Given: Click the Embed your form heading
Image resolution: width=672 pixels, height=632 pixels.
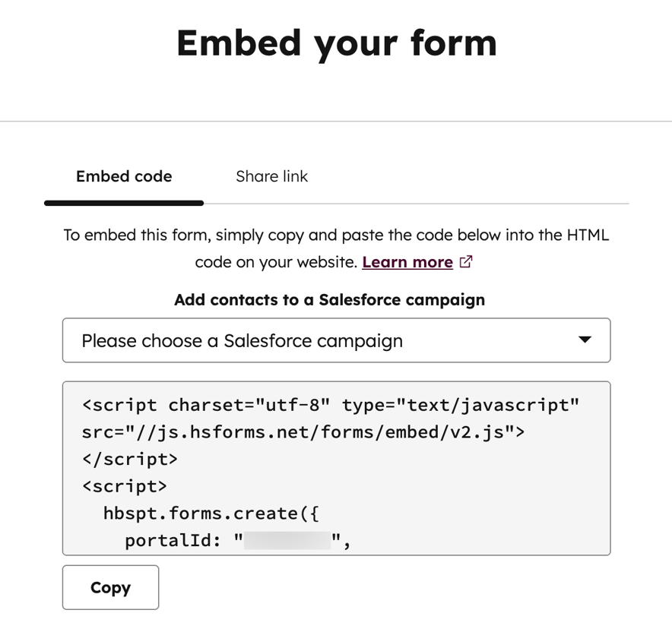Looking at the screenshot, I should (x=336, y=43).
